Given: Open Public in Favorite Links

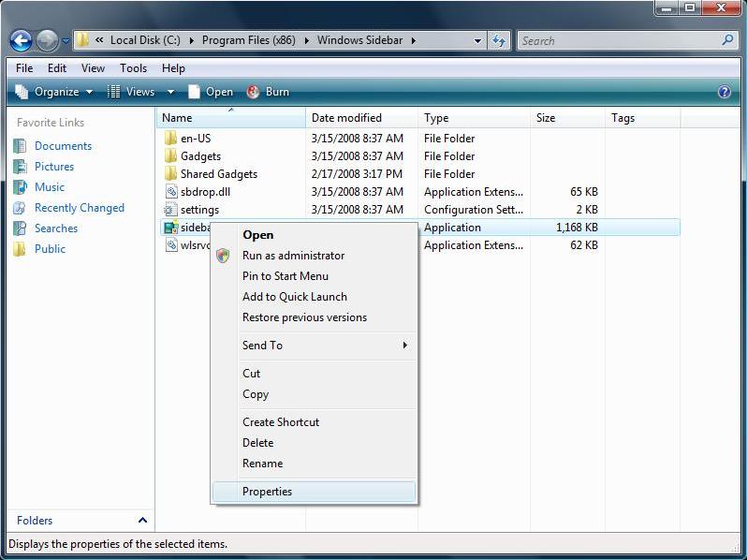Looking at the screenshot, I should pos(50,249).
